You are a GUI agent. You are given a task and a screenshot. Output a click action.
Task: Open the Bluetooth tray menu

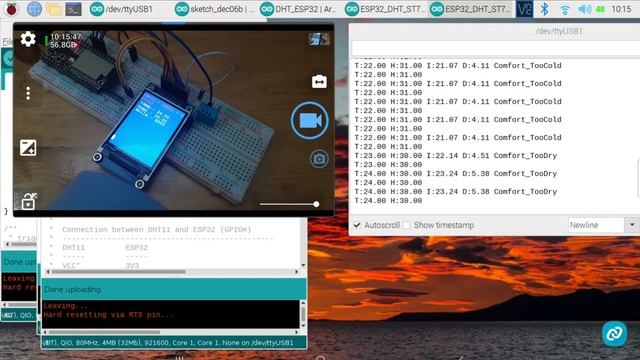(544, 9)
